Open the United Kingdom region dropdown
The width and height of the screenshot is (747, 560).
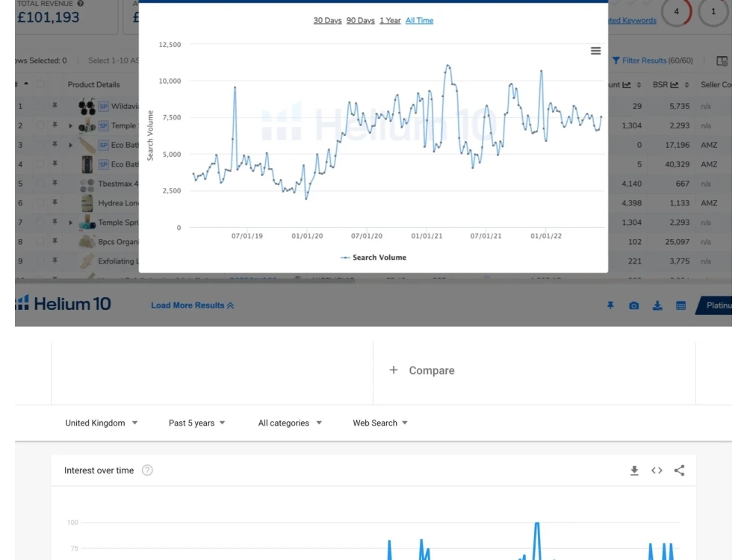tap(102, 423)
